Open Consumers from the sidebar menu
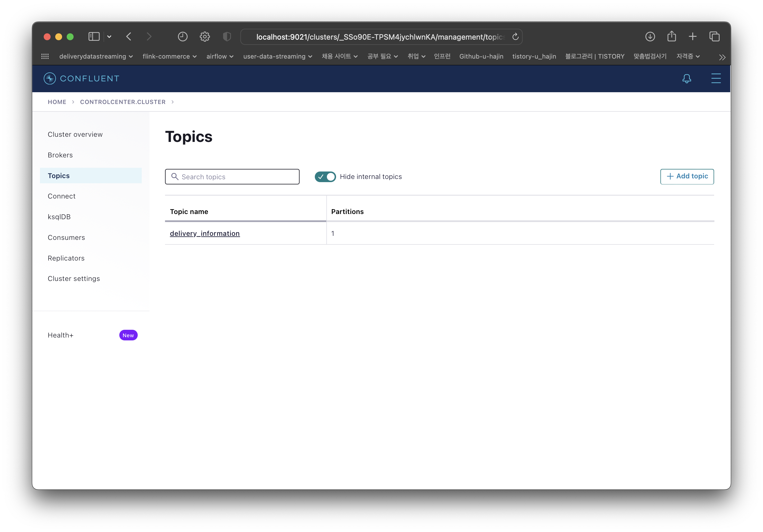Screen dimensions: 763x532 (66, 238)
